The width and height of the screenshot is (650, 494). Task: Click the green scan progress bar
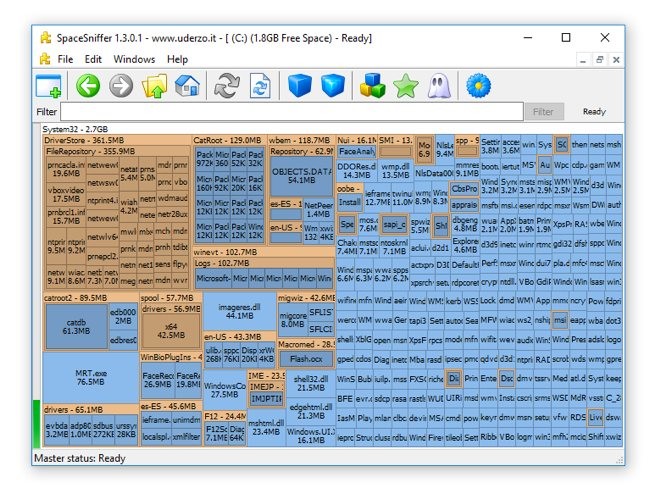point(36,423)
